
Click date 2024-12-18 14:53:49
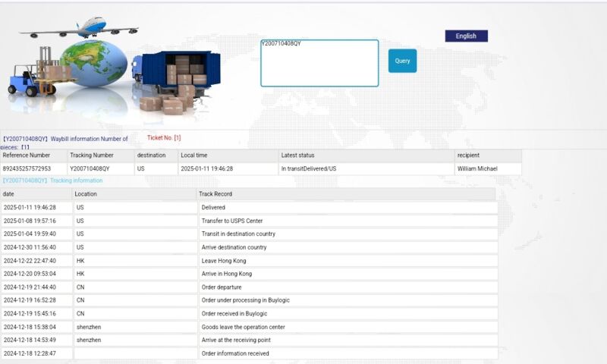click(x=30, y=340)
